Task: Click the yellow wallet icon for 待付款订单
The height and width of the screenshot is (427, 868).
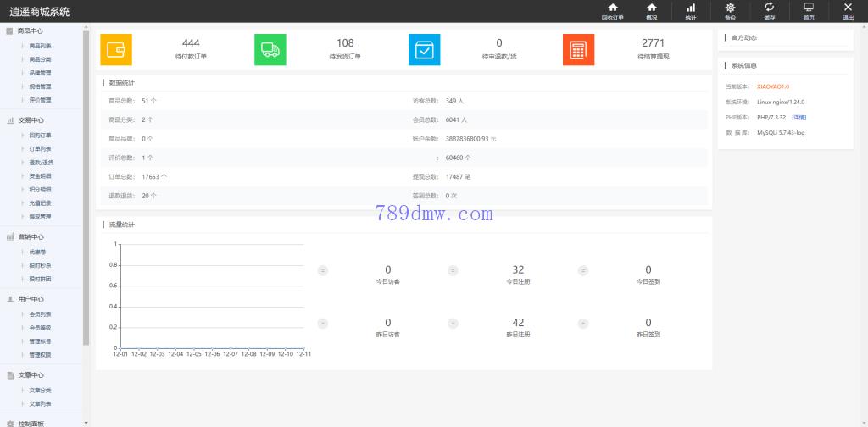Action: [116, 49]
